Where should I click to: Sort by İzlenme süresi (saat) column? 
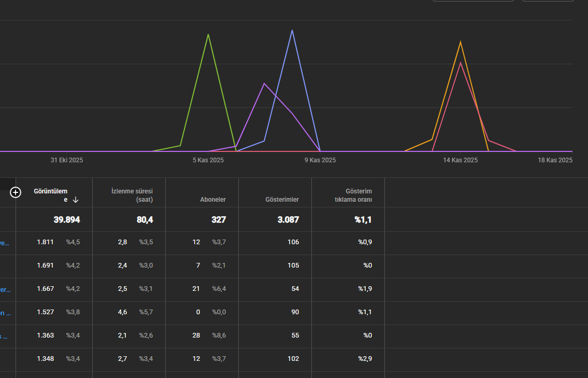tap(132, 195)
